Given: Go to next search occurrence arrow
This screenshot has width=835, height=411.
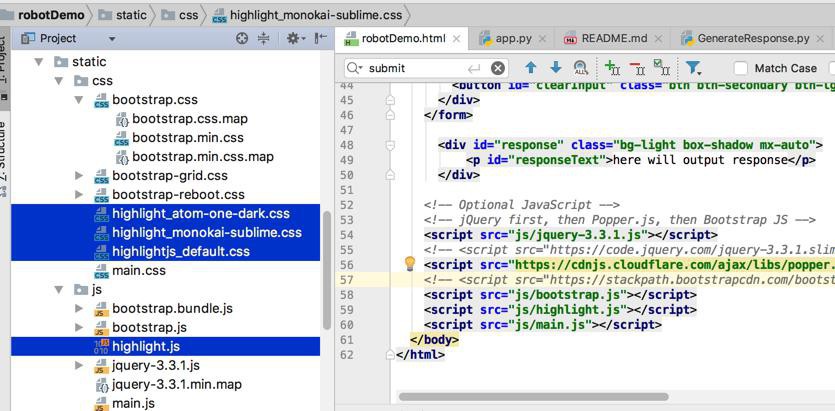Looking at the screenshot, I should (555, 68).
